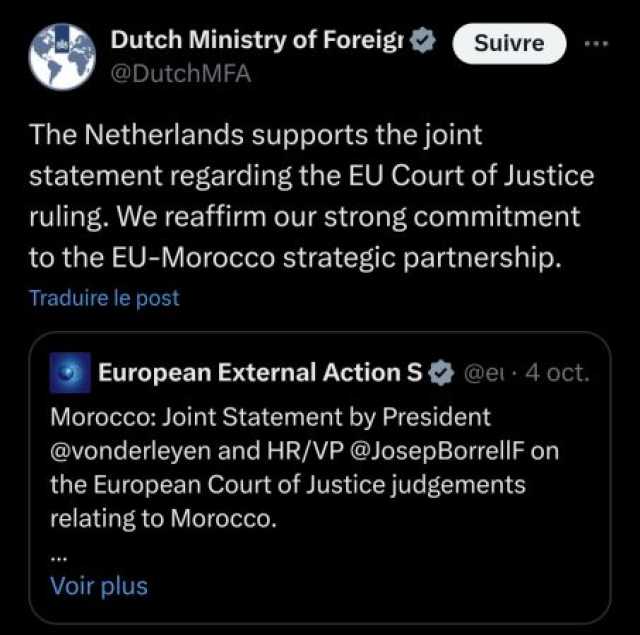Click the truncation ellipsis above Voir plus
Screen dimensions: 640x635
(58, 559)
